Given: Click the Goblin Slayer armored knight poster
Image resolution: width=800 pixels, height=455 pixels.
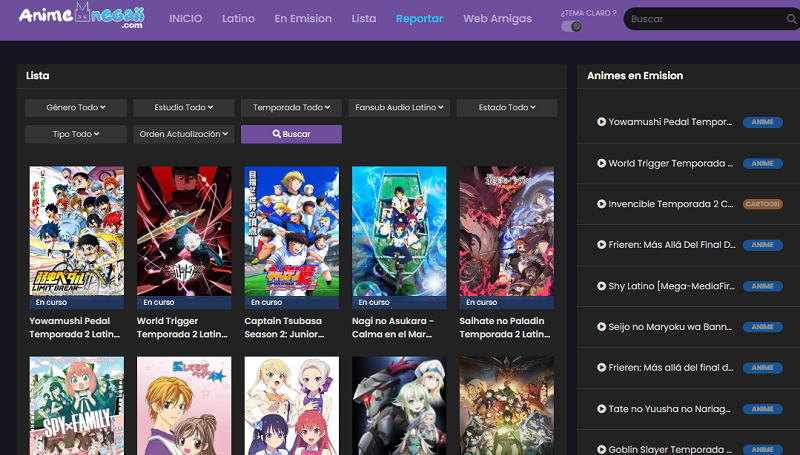Looking at the screenshot, I should point(399,406).
